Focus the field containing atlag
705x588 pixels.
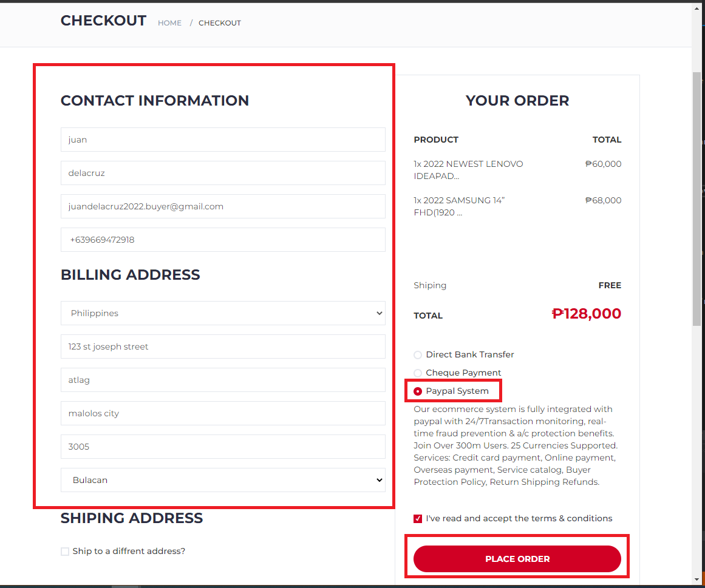[223, 380]
